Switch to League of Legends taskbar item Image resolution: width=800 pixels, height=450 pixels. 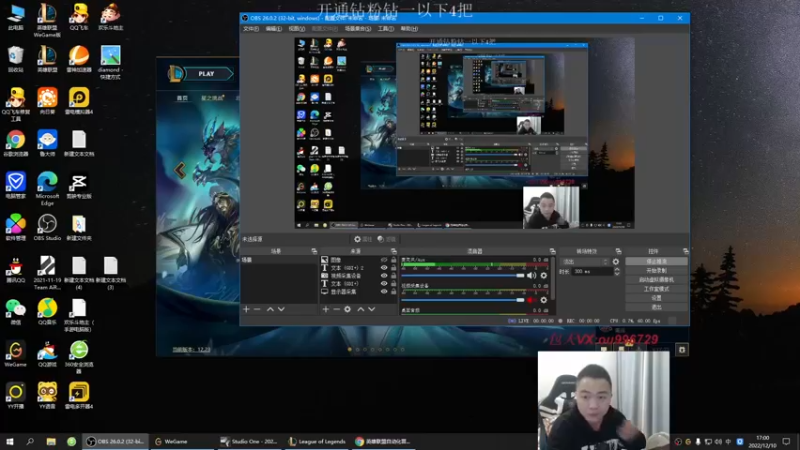tap(317, 441)
